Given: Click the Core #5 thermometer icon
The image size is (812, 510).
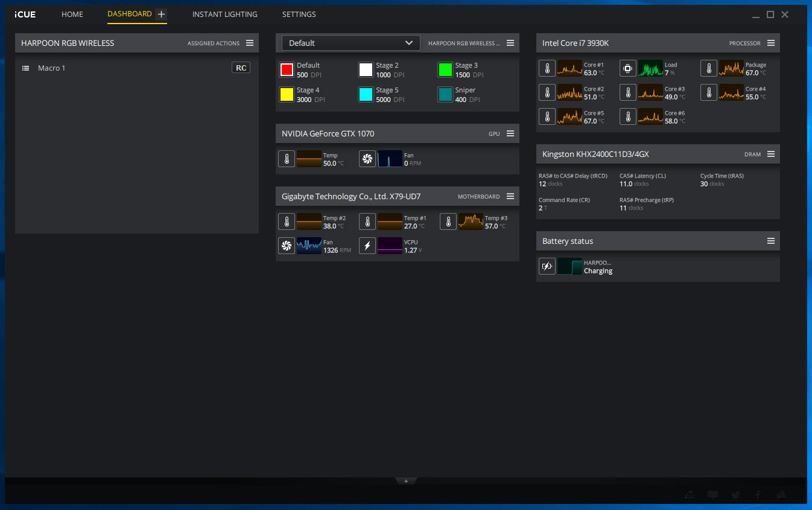Looking at the screenshot, I should point(547,116).
